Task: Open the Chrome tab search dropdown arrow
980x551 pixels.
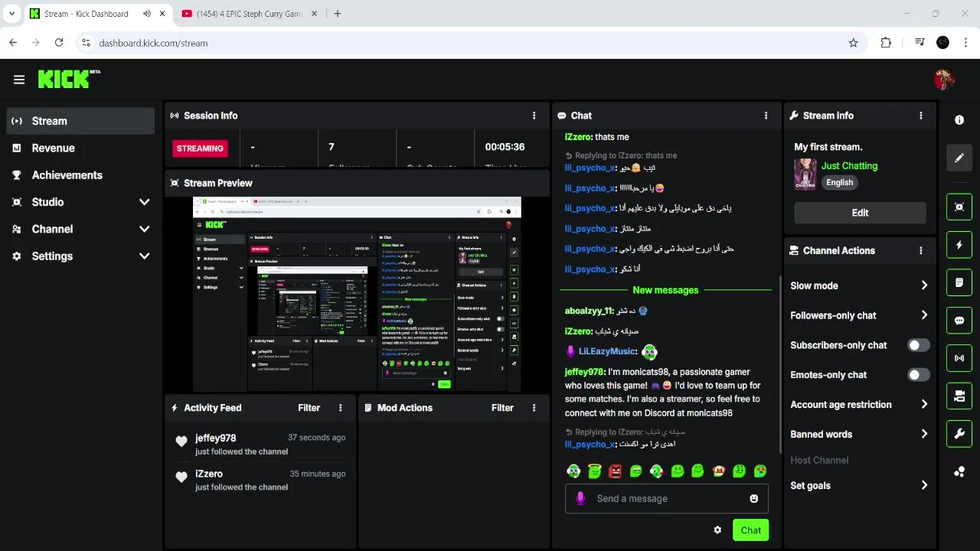Action: pyautogui.click(x=11, y=14)
